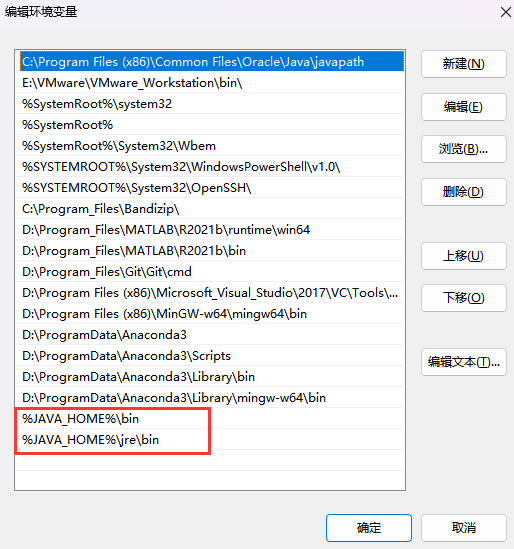Image resolution: width=514 pixels, height=549 pixels.
Task: Delete entry with 删除(D) button
Action: 464,192
